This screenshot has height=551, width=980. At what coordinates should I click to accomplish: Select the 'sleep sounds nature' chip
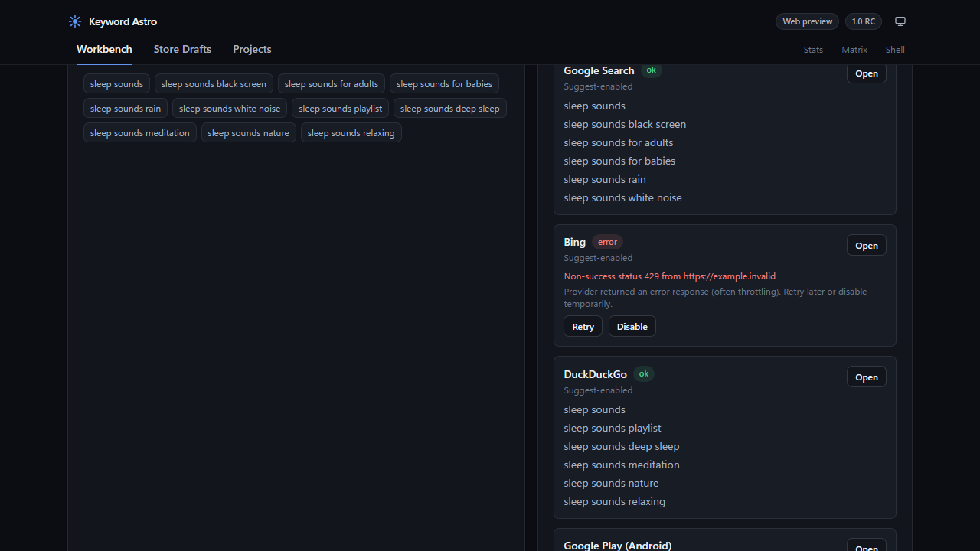(x=249, y=133)
